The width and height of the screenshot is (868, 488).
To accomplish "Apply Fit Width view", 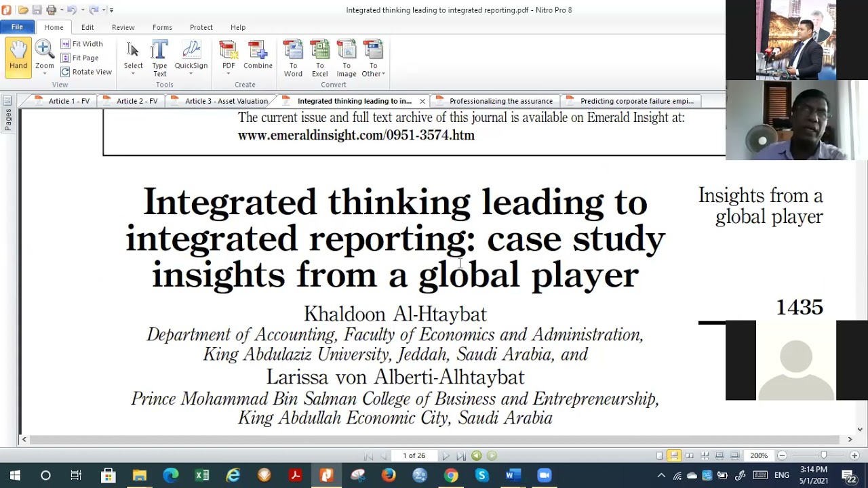I will [x=81, y=44].
